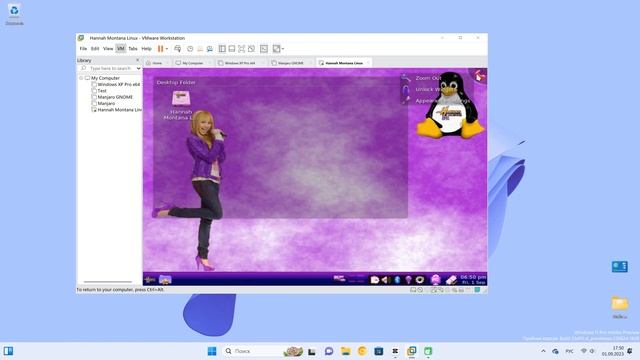The width and height of the screenshot is (640, 360).
Task: Close the Hannah Montana Linux tab
Action: coord(368,63)
